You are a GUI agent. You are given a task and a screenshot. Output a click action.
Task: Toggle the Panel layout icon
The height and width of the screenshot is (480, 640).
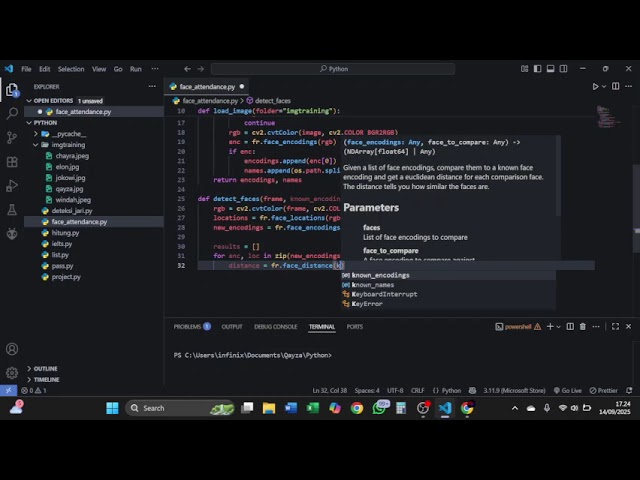(551, 69)
